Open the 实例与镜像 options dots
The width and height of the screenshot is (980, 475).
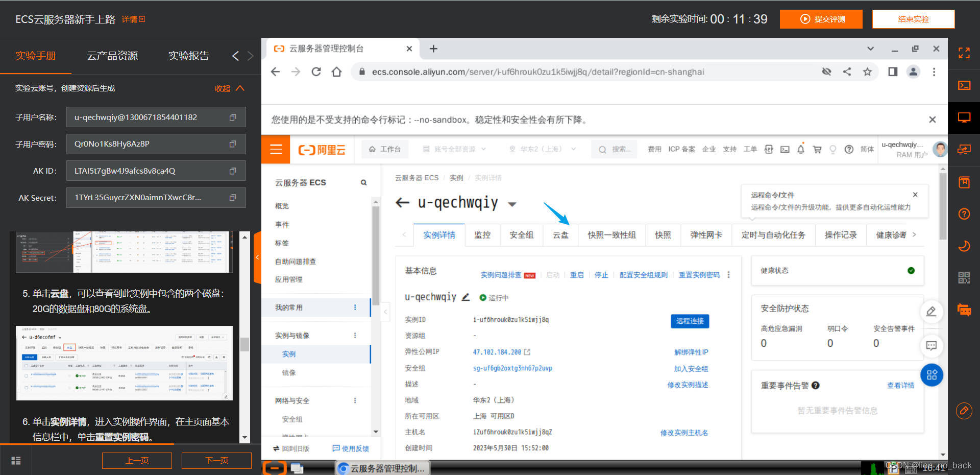click(355, 336)
